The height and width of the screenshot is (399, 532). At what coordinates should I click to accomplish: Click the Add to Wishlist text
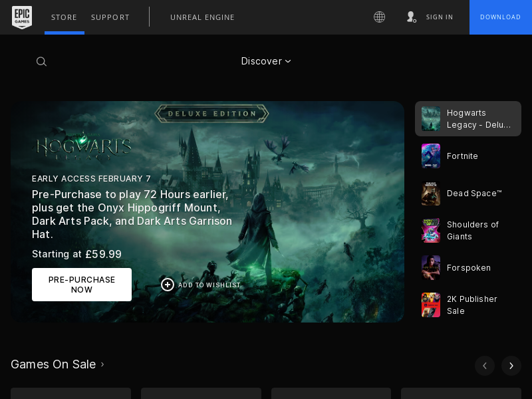[209, 285]
